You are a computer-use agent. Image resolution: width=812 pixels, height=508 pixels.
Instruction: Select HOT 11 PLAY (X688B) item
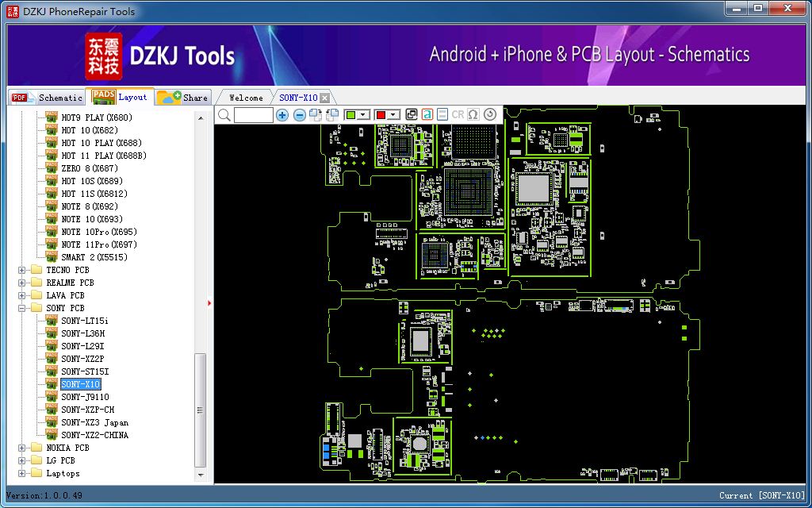pos(104,156)
